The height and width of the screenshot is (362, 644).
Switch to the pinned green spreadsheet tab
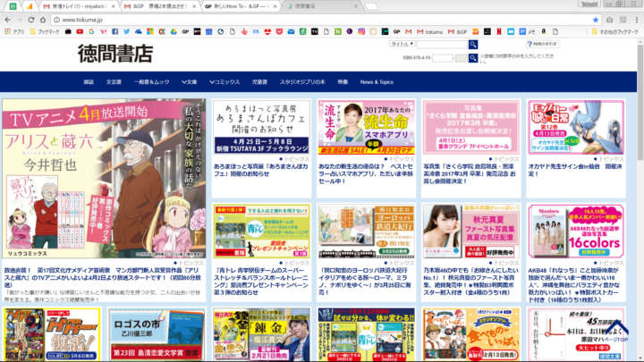point(13,6)
